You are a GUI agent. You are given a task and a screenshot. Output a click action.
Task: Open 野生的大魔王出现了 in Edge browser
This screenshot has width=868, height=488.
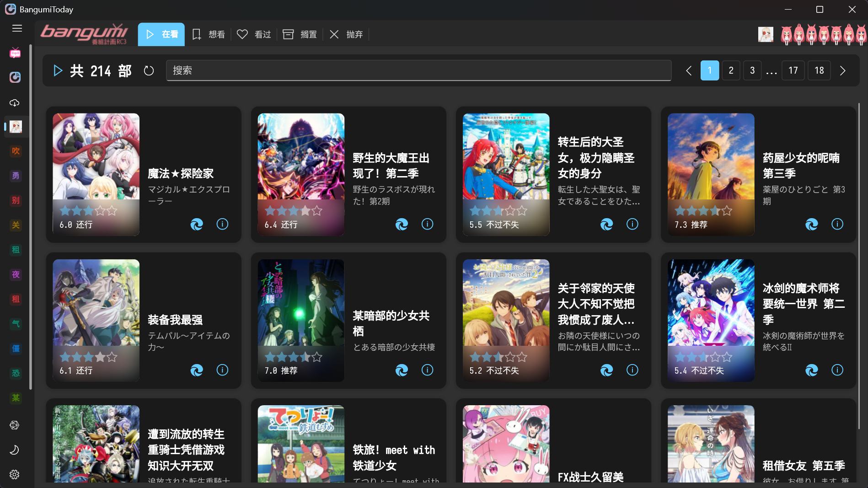coord(402,224)
